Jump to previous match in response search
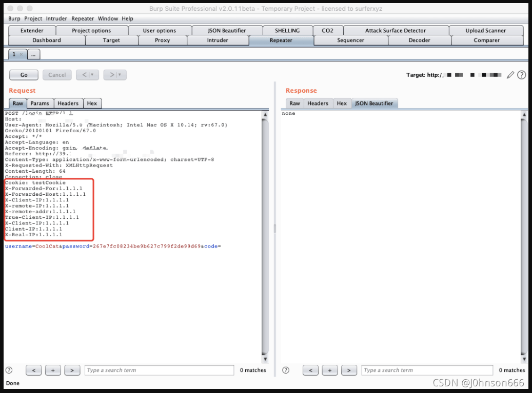The width and height of the screenshot is (532, 393). (310, 370)
